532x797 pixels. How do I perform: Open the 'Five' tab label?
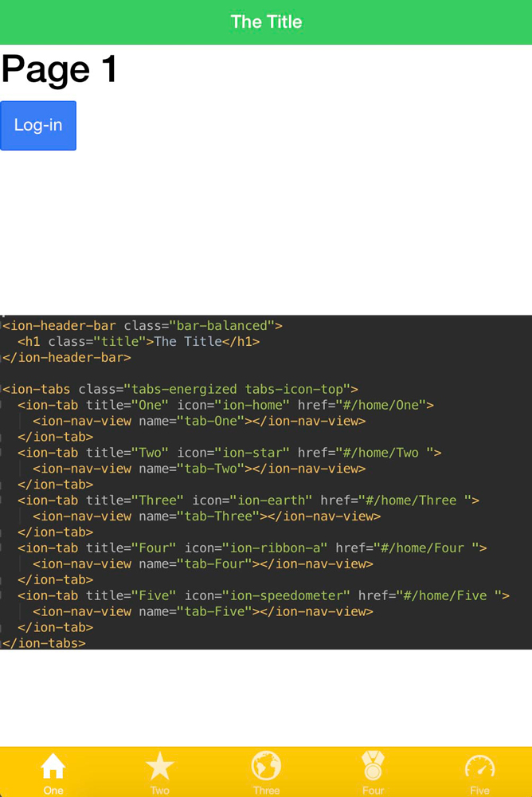tap(479, 791)
